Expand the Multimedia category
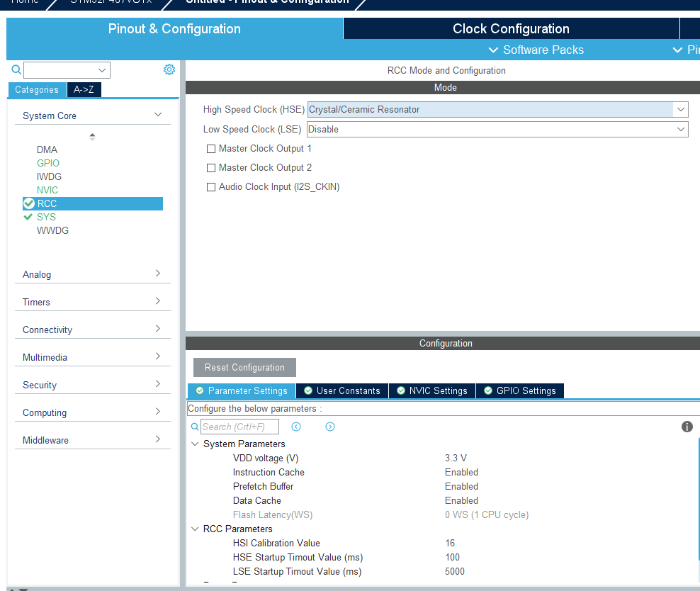The height and width of the screenshot is (591, 700). [158, 356]
